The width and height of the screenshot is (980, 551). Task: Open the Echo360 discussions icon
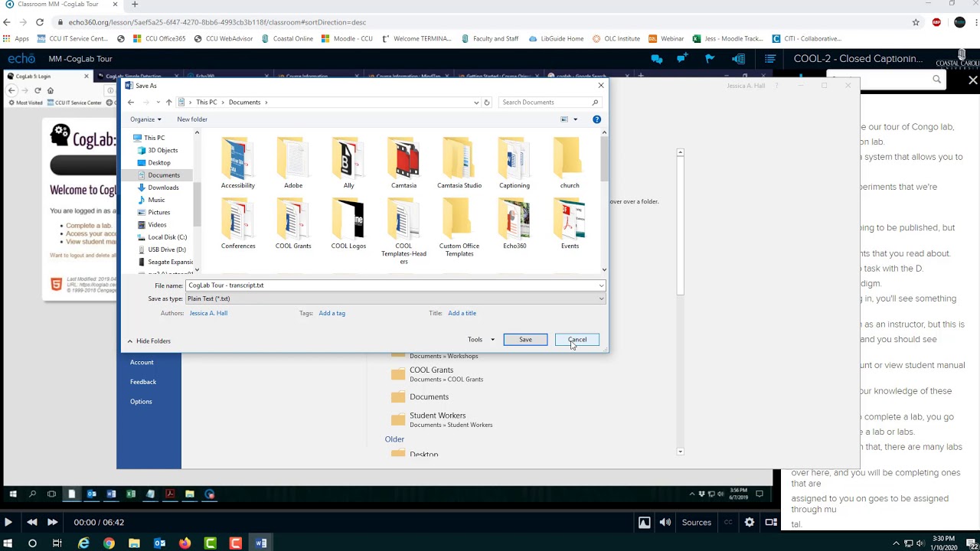(656, 59)
